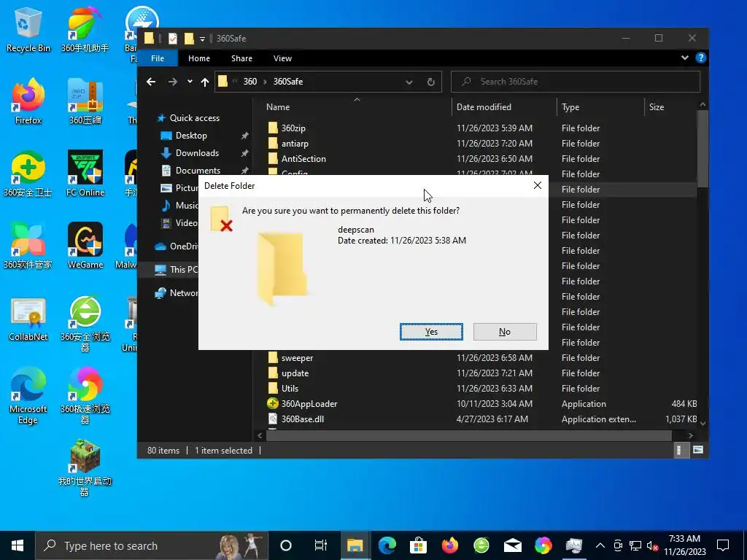The height and width of the screenshot is (560, 747).
Task: Select the update folder
Action: [295, 373]
